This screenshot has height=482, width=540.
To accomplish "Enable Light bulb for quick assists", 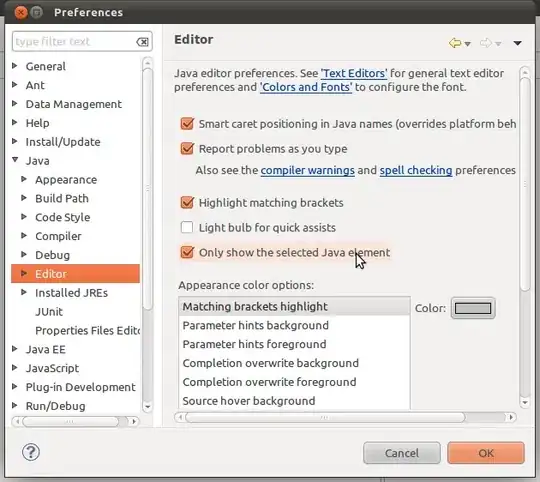I will click(187, 227).
